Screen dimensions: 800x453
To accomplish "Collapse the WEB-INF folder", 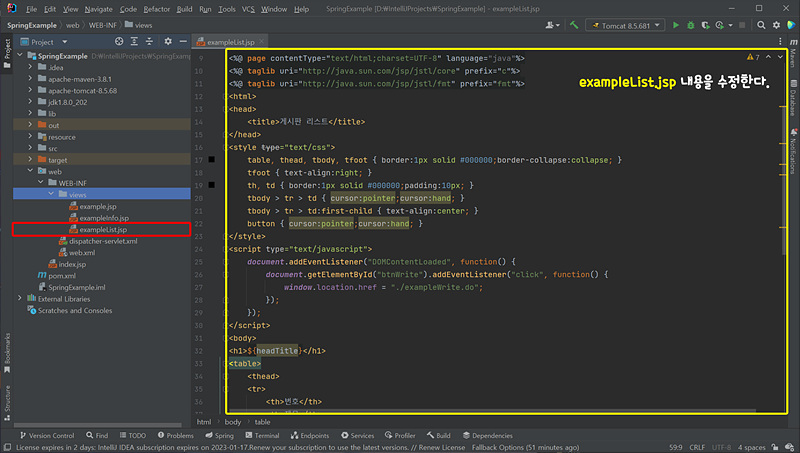I will 40,182.
